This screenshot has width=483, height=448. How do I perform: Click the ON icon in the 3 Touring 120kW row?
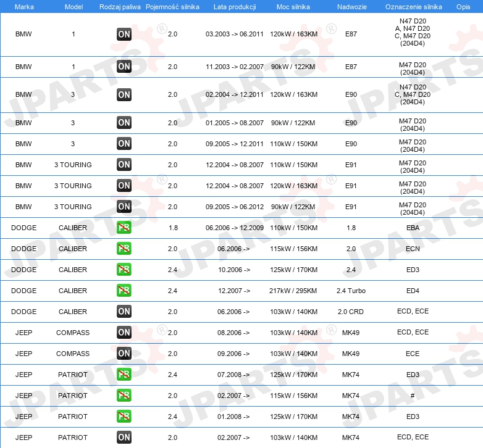tap(124, 185)
